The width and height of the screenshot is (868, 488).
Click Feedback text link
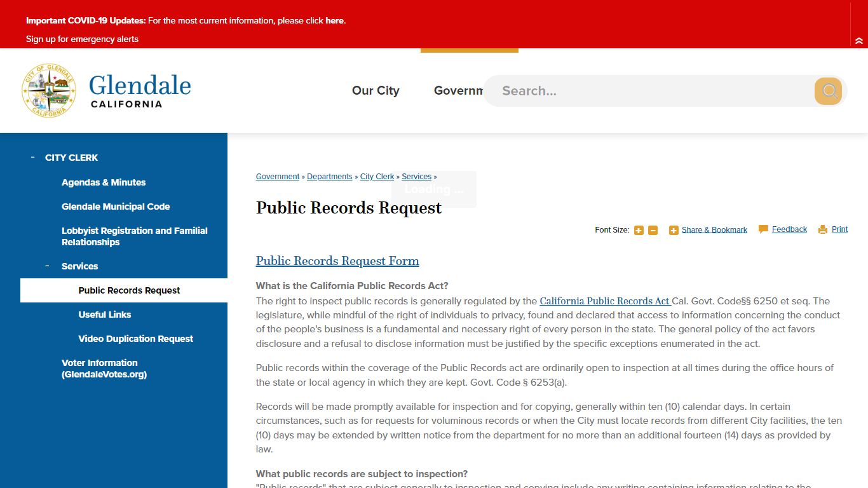[x=789, y=229]
